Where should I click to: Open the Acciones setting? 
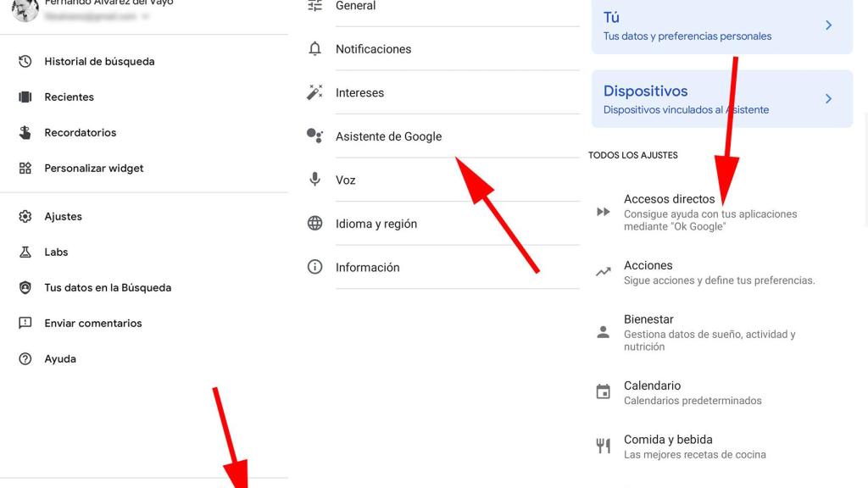click(x=648, y=266)
